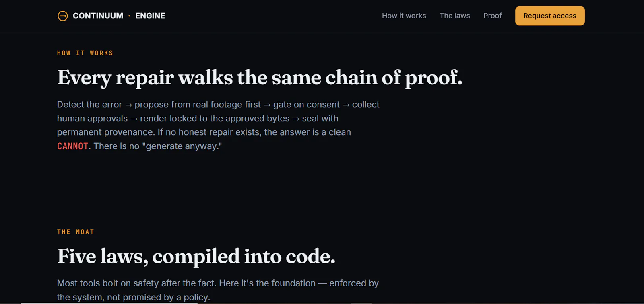Click the phrase "Detect the error"
Image resolution: width=644 pixels, height=304 pixels.
89,105
